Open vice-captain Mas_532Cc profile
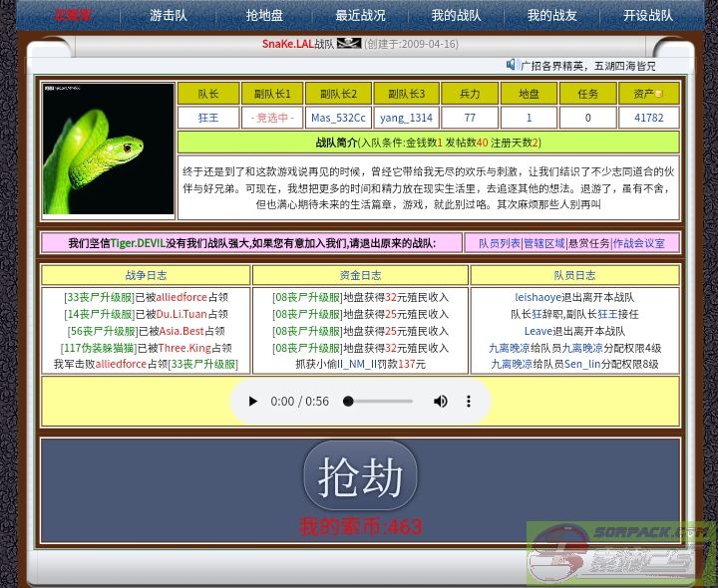 tap(338, 118)
